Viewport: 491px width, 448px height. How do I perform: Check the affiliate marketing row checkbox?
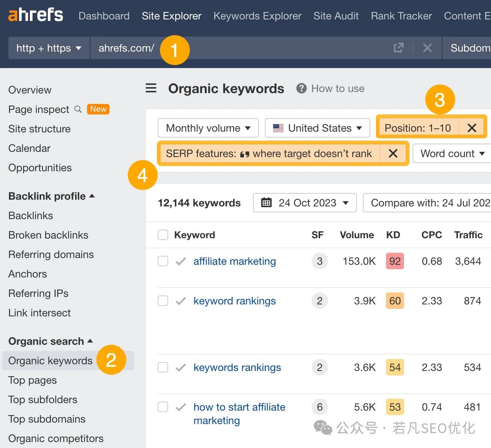[x=163, y=261]
